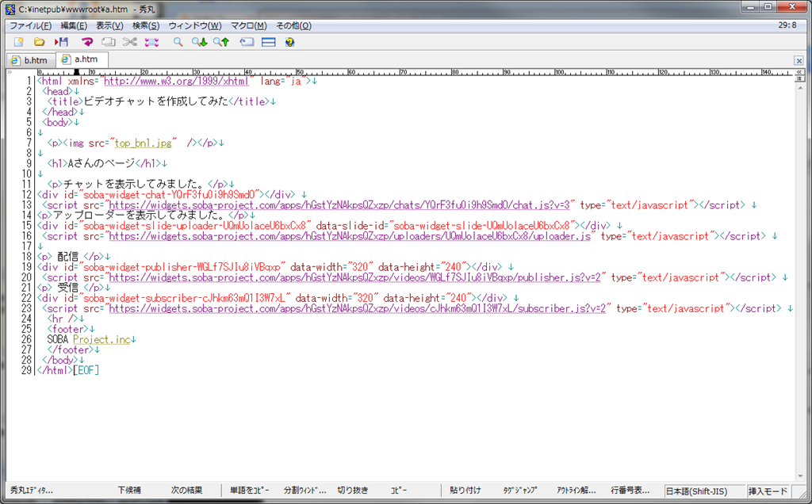Click line number 19 in gutter
812x504 pixels.
(x=26, y=267)
